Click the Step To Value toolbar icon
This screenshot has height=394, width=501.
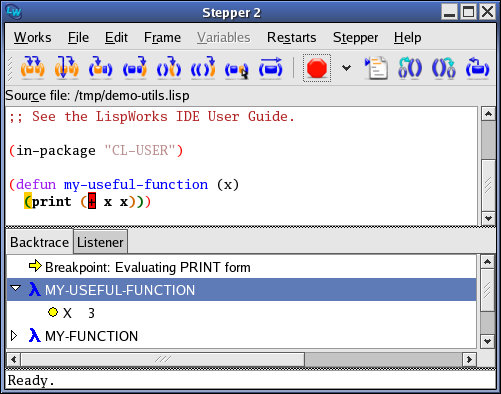coord(134,68)
